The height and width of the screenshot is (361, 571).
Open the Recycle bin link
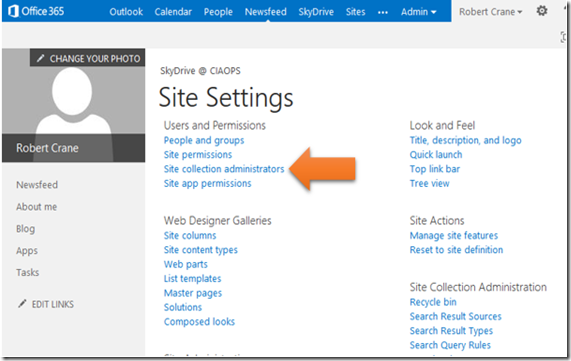(433, 302)
